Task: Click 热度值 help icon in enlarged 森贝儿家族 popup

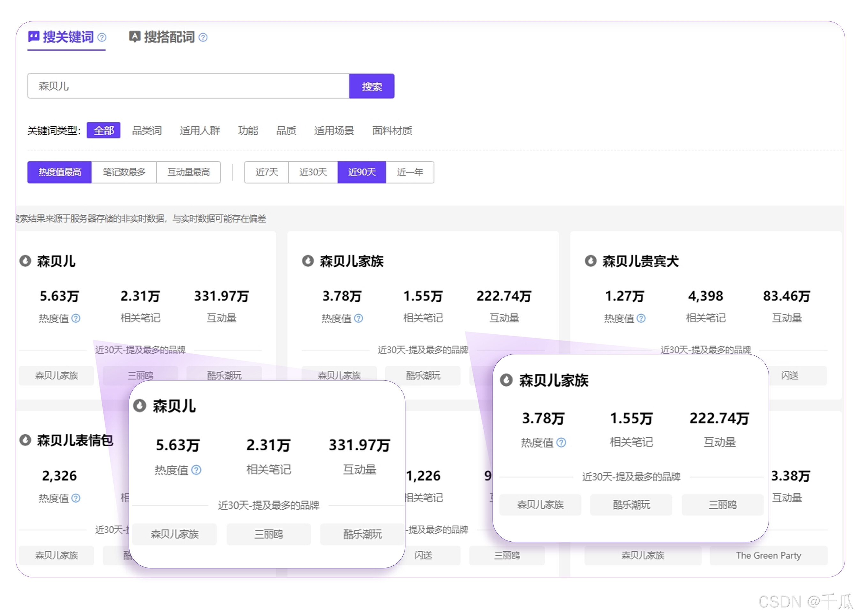Action: (x=561, y=442)
